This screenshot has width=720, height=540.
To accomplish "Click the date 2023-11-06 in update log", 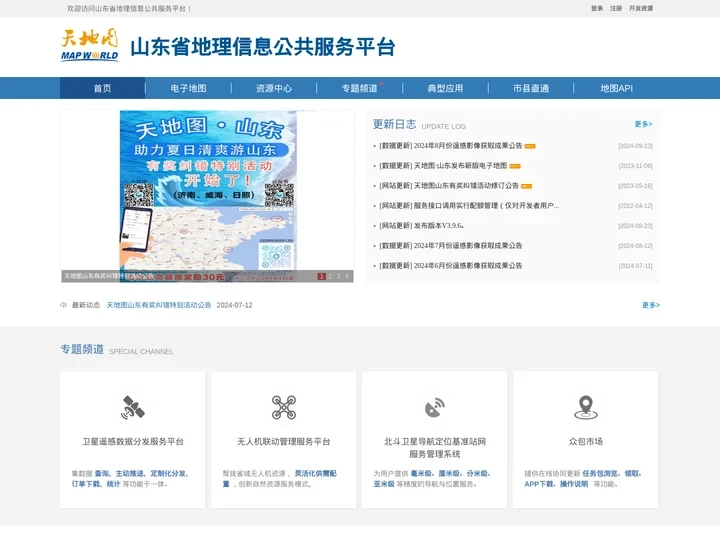I will [x=636, y=166].
